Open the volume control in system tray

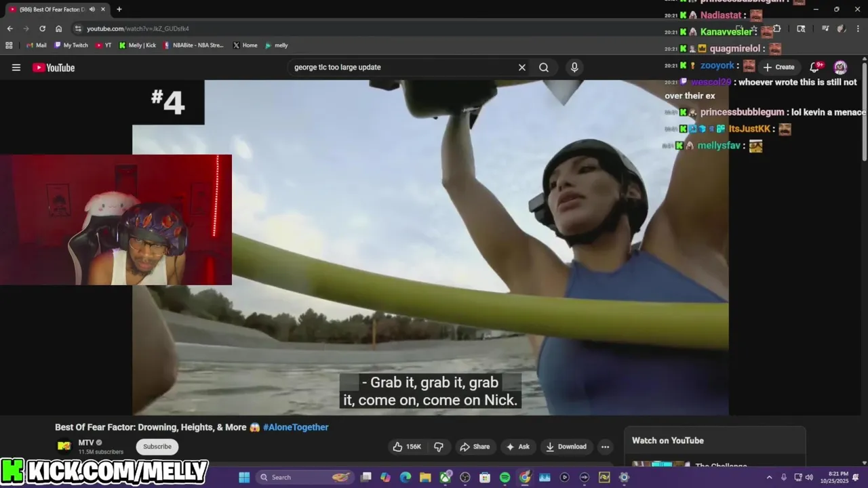pos(809,477)
